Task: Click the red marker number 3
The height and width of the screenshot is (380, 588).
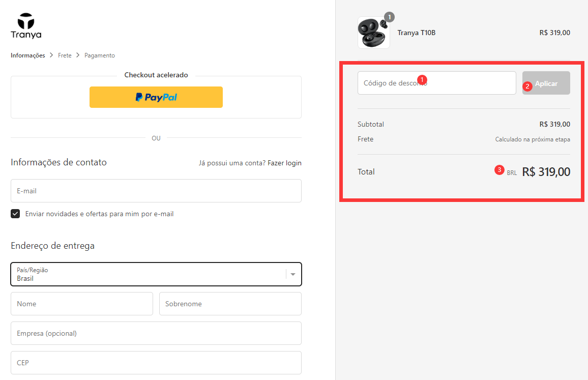Action: tap(499, 170)
